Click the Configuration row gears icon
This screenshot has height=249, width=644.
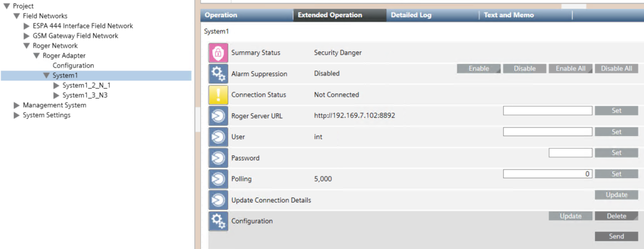(x=218, y=221)
